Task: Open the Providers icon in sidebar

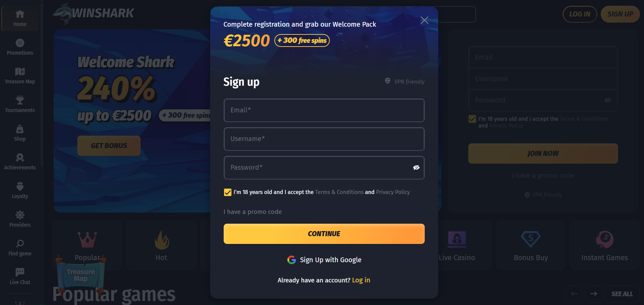Action: 20,215
